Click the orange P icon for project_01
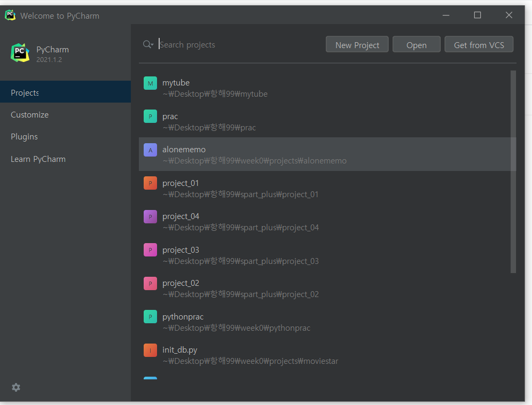 [150, 183]
